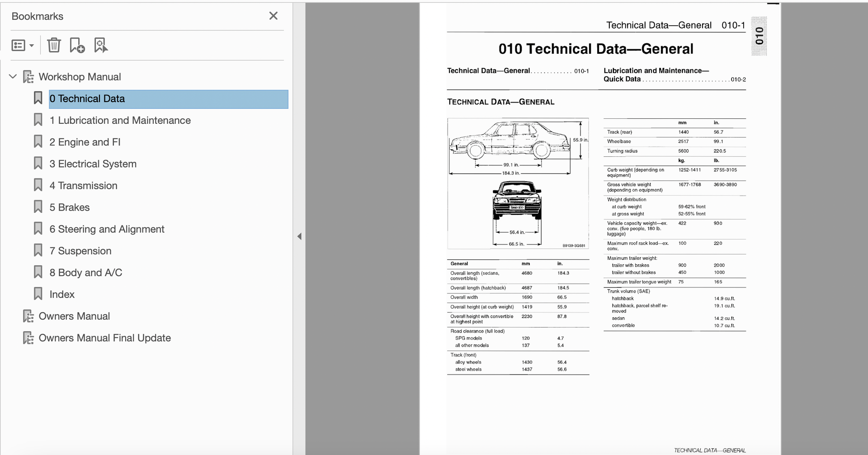
Task: Open 6 Steering and Alignment bookmark
Action: tap(107, 229)
